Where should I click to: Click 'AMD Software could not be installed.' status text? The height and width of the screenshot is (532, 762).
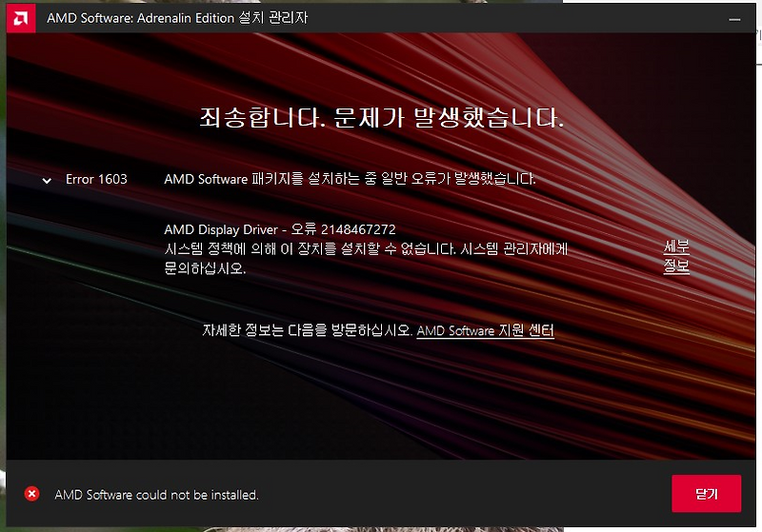pyautogui.click(x=156, y=495)
